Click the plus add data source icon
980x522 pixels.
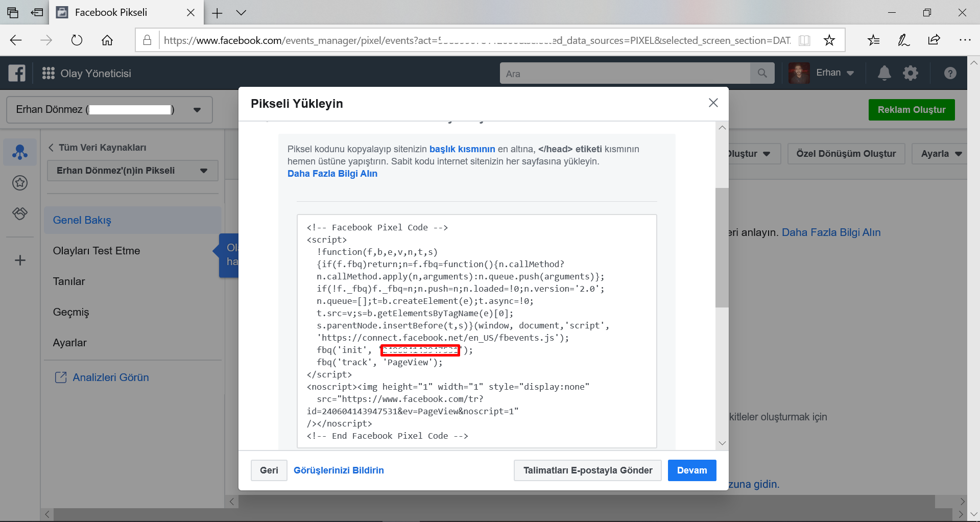[20, 260]
